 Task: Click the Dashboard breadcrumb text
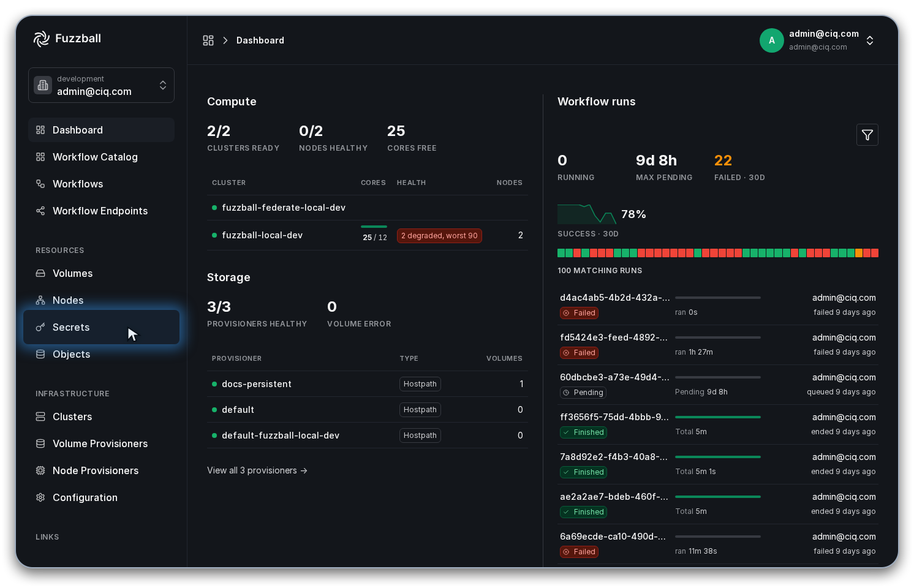[x=260, y=40]
